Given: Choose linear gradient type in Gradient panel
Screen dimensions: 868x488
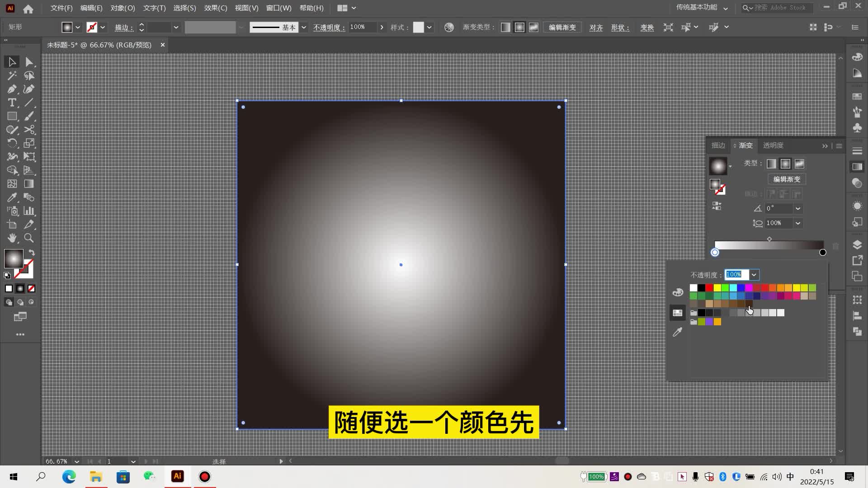Looking at the screenshot, I should point(772,164).
